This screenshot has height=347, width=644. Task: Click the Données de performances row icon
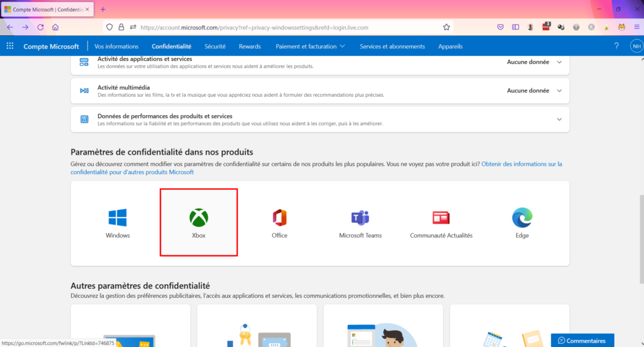(x=84, y=119)
